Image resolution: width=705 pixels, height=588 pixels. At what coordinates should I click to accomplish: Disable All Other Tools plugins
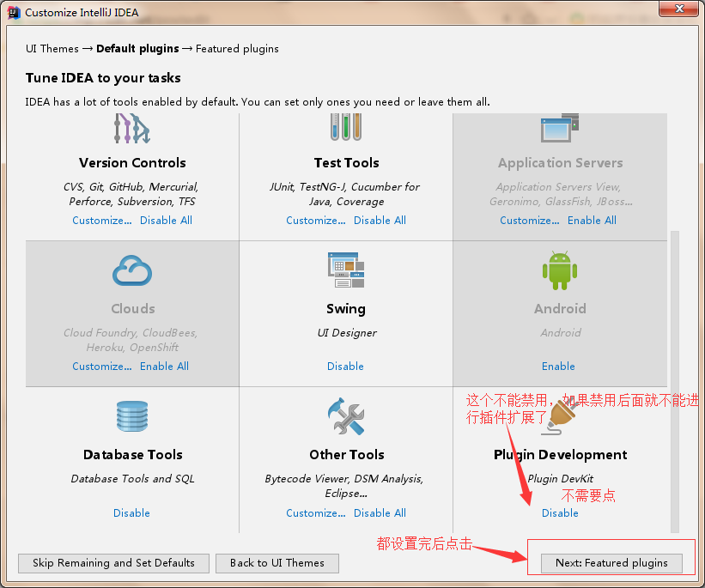[x=380, y=513]
